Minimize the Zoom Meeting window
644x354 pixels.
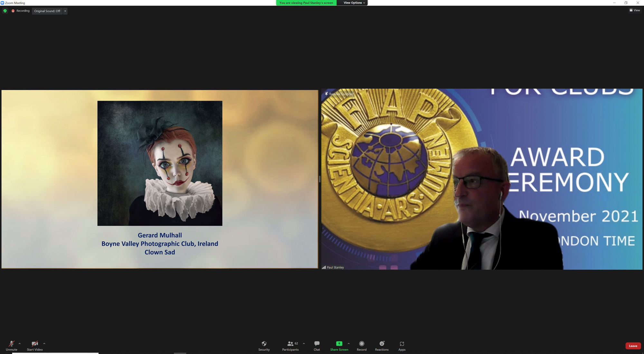point(614,3)
